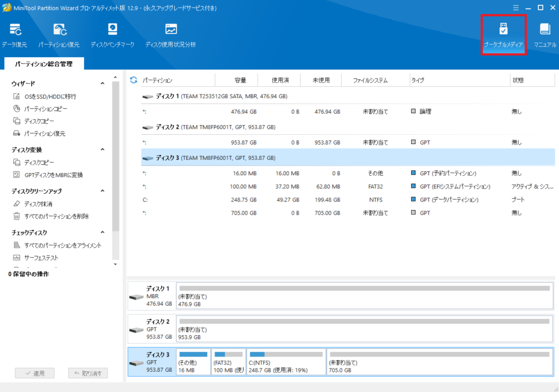Select ディスク 3 row in partition list

point(348,158)
